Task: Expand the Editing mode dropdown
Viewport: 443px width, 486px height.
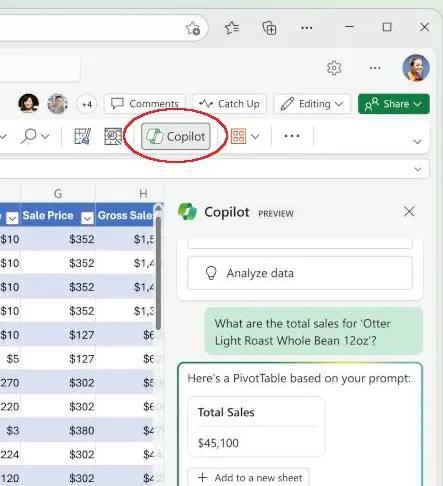Action: pos(312,104)
